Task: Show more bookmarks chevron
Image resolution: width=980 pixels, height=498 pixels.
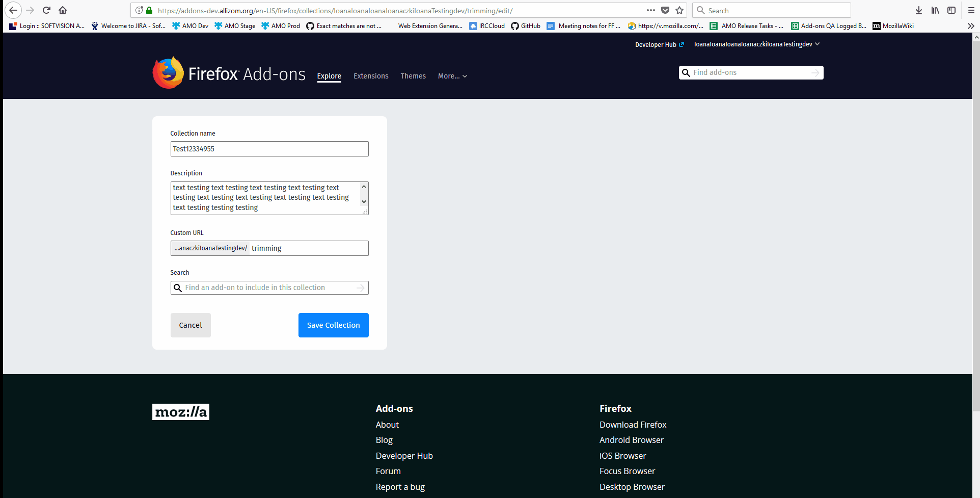Action: (971, 26)
